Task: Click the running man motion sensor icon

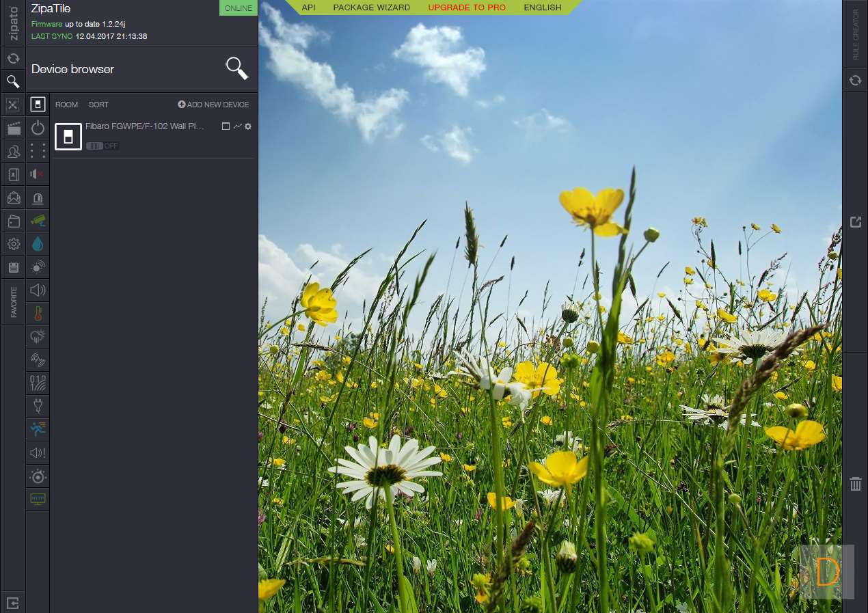Action: [x=38, y=429]
